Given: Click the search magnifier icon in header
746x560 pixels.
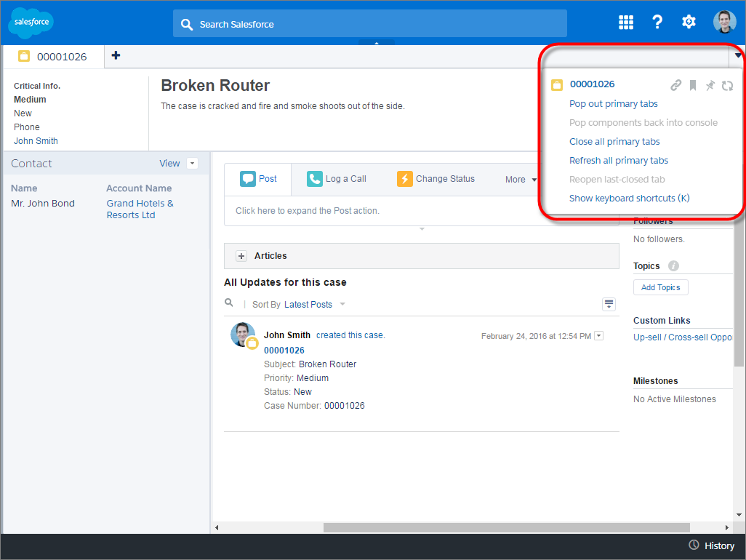Looking at the screenshot, I should pos(186,25).
